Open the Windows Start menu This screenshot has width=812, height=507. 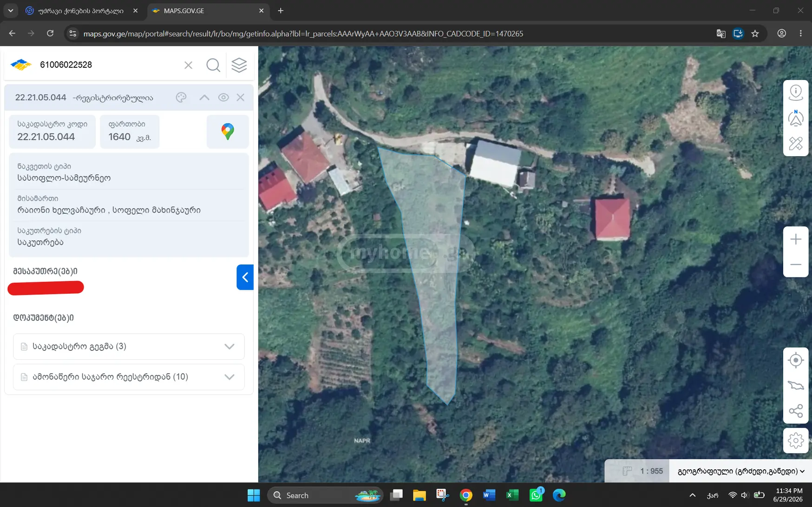pyautogui.click(x=254, y=495)
